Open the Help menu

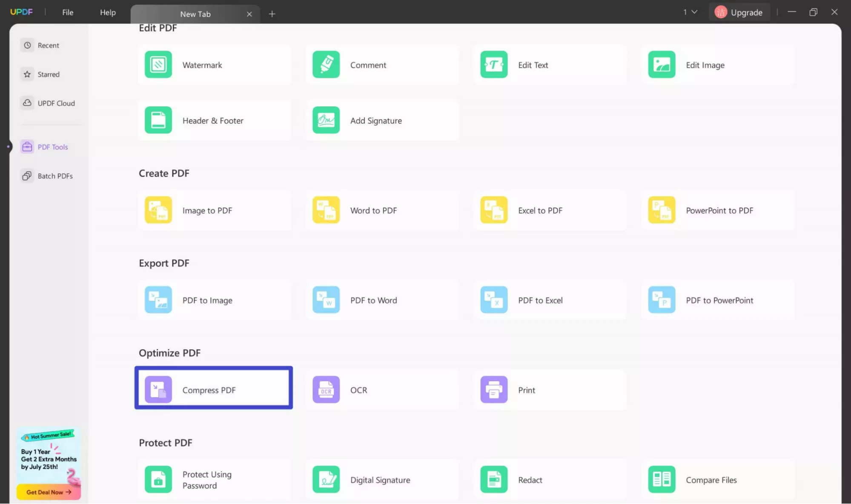pos(108,12)
